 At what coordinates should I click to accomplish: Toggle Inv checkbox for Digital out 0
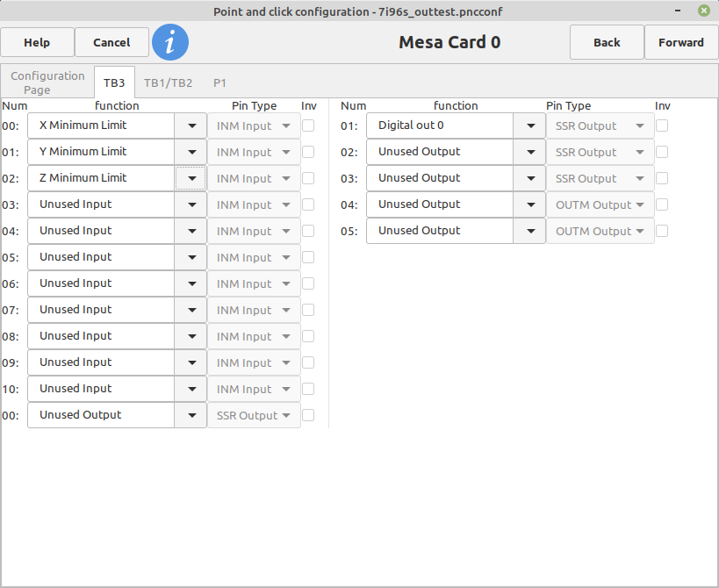pyautogui.click(x=662, y=125)
